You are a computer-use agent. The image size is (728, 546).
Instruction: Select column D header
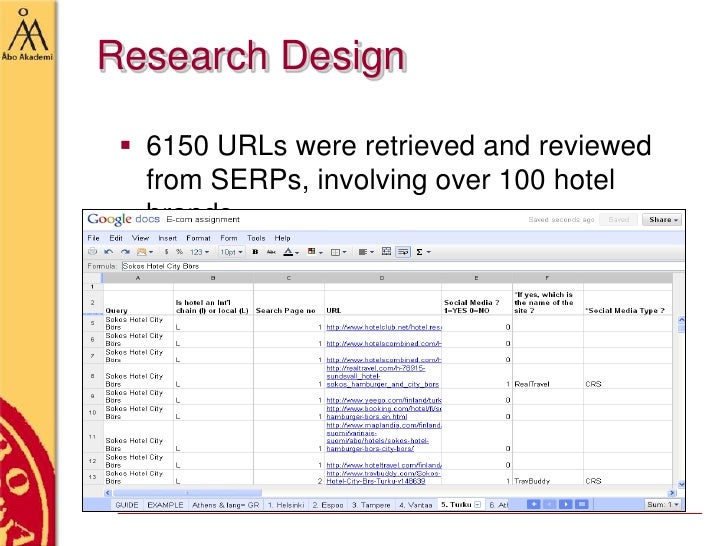click(x=383, y=278)
